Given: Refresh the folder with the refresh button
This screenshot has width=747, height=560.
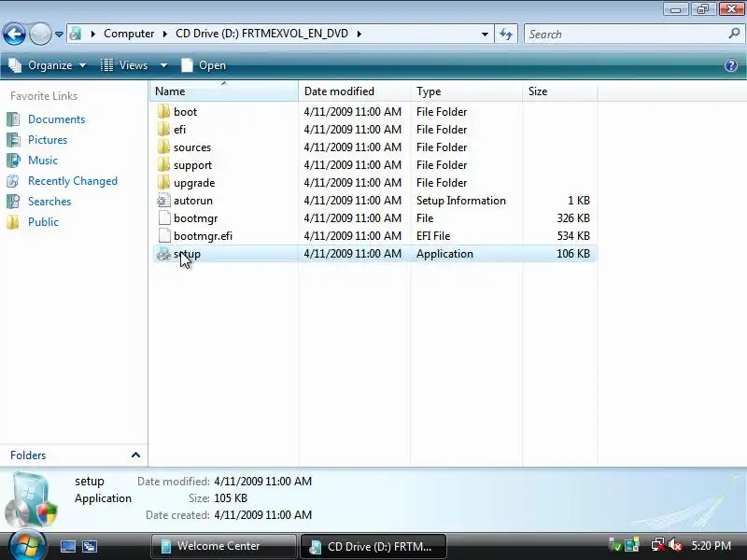Looking at the screenshot, I should 506,35.
